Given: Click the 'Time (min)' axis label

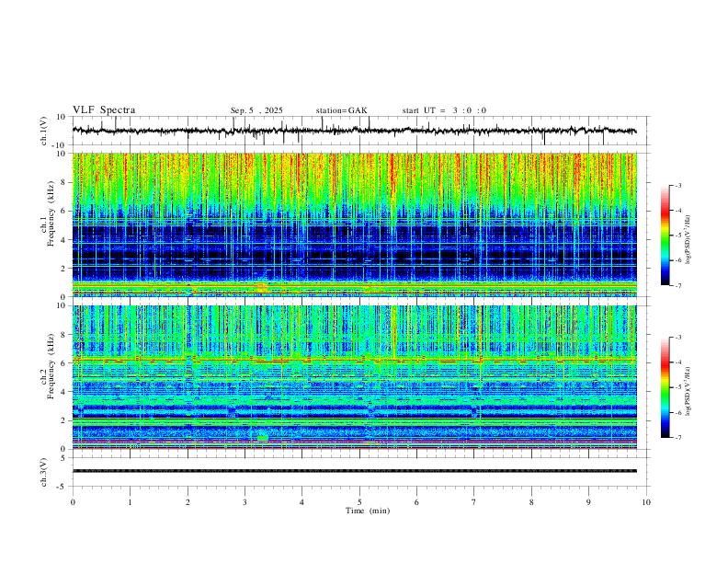Looking at the screenshot, I should coord(368,511).
